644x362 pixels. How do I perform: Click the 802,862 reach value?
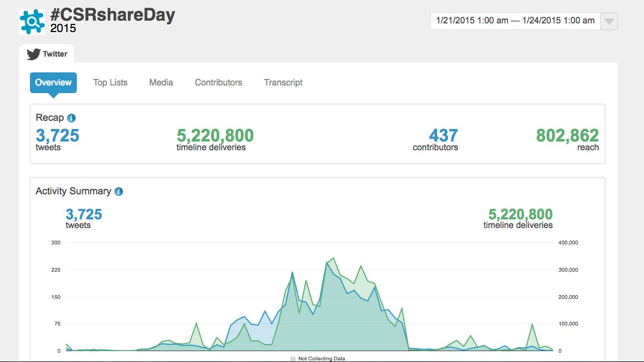tap(567, 136)
